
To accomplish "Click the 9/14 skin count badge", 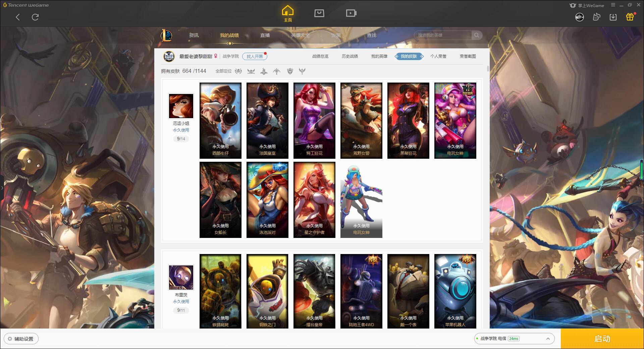I will point(181,139).
